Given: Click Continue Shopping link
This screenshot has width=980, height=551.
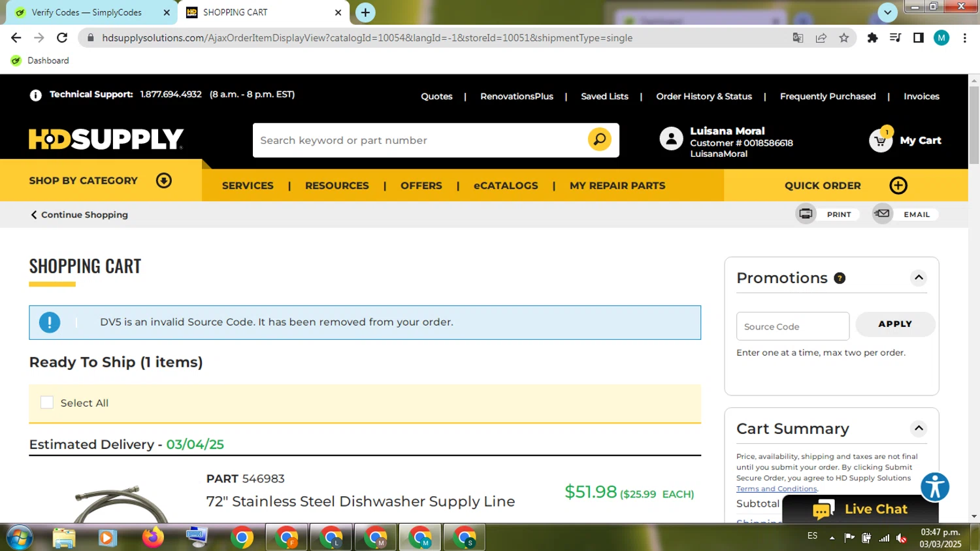Looking at the screenshot, I should pos(78,214).
